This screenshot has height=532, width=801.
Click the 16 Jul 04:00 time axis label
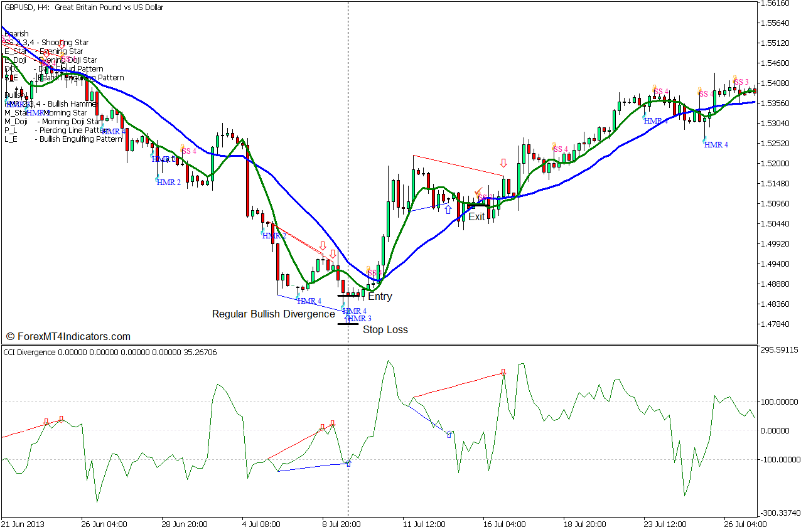[x=505, y=524]
